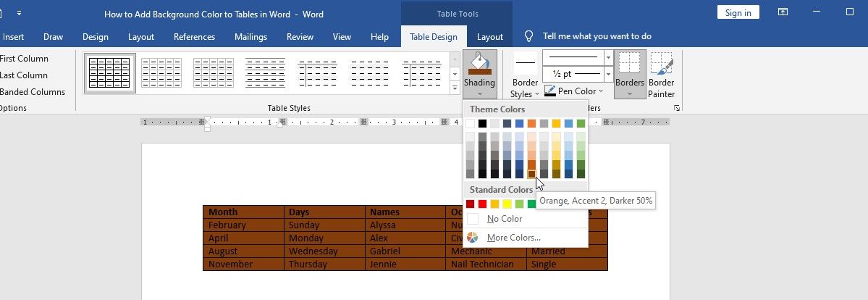The image size is (868, 300).
Task: Open the Borders dialog launcher
Action: click(677, 108)
